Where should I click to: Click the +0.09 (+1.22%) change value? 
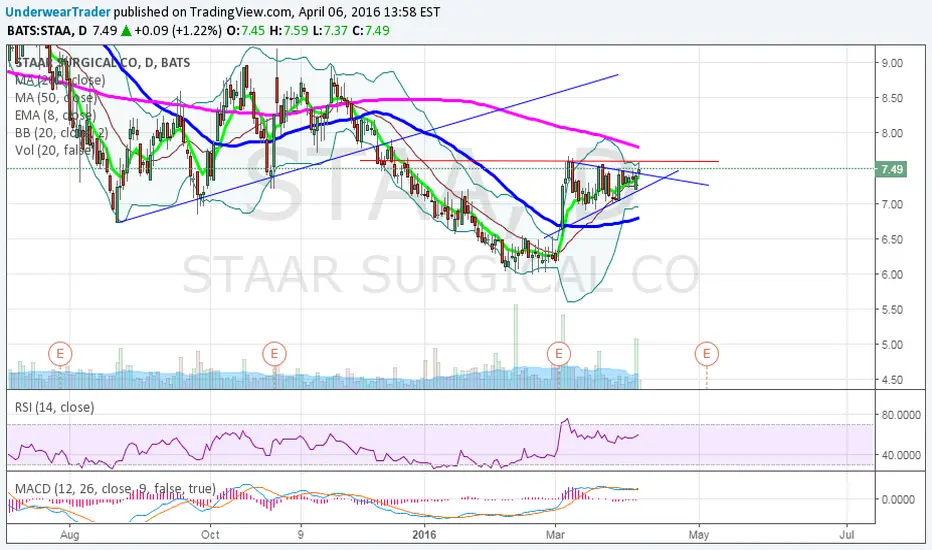tap(178, 30)
